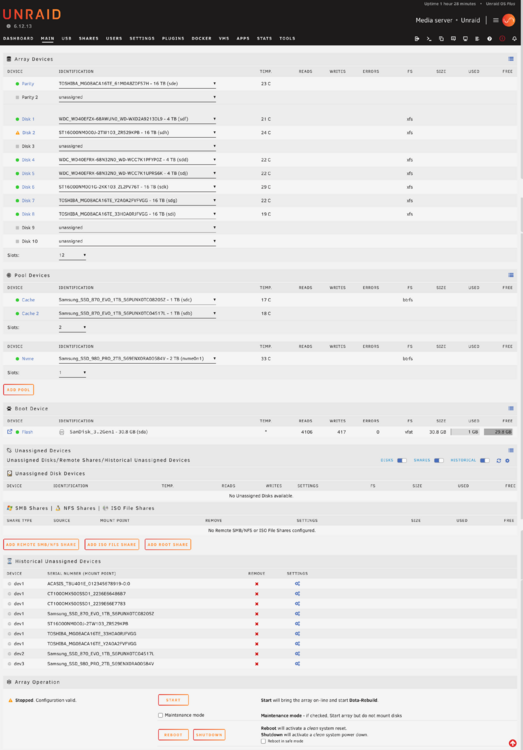Check the Maintenance mode checkbox
The width and height of the screenshot is (523, 750).
160,716
